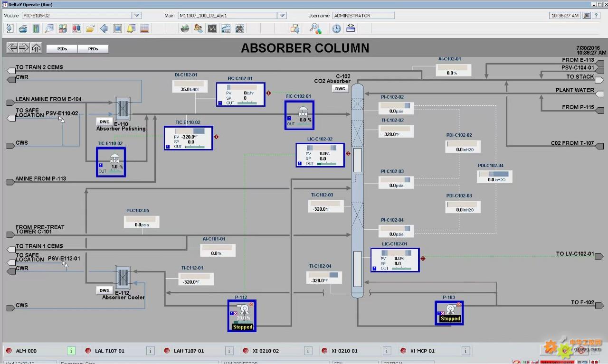Expand the Main display dropdown arrow
The height and width of the screenshot is (364, 608).
282,15
